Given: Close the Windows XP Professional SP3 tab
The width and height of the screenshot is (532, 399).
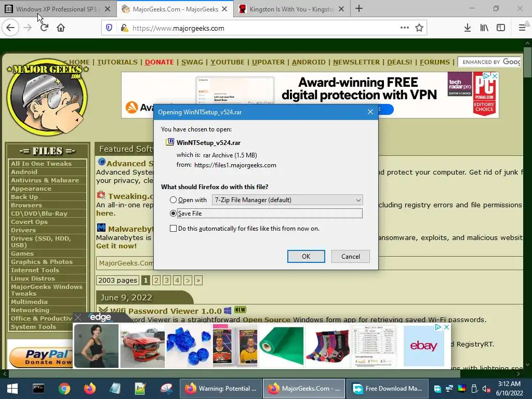Looking at the screenshot, I should (x=107, y=9).
